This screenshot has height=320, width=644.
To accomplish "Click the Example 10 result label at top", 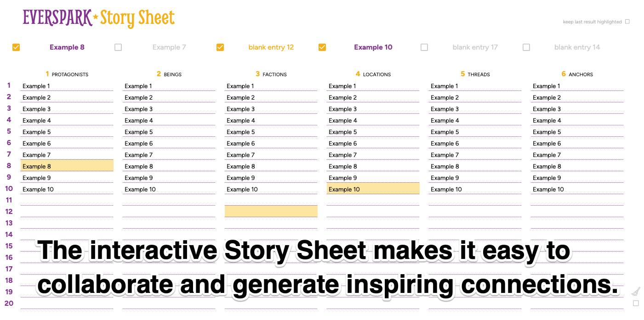I will pos(373,47).
